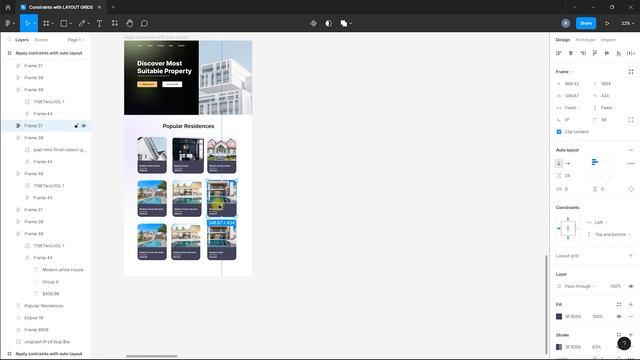Screen dimensions: 640x360
Task: Add a Layout grid with plus
Action: 631,256
